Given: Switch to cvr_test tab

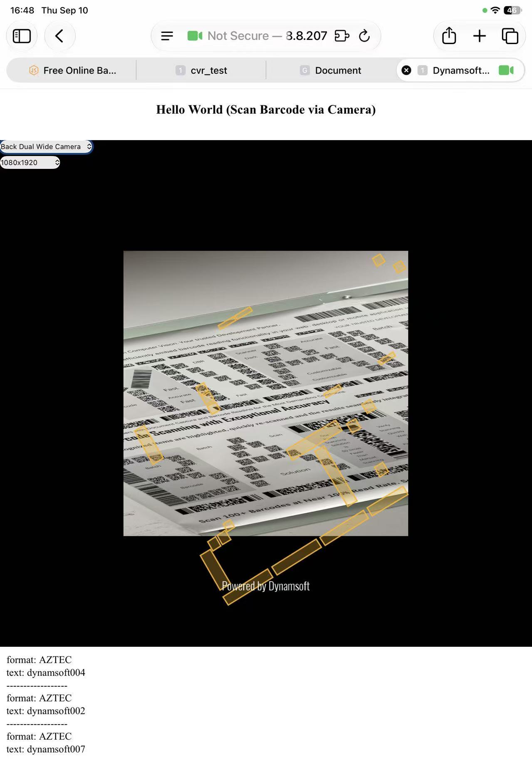Looking at the screenshot, I should point(201,70).
